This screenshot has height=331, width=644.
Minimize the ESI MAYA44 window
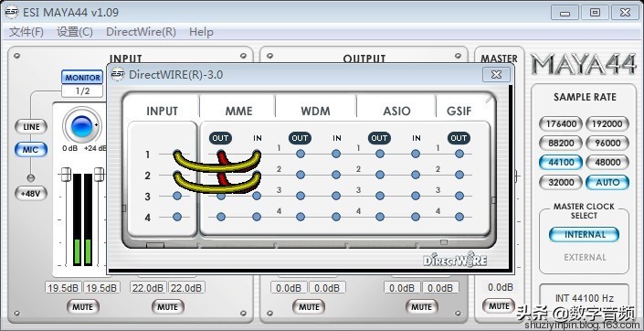pyautogui.click(x=565, y=13)
